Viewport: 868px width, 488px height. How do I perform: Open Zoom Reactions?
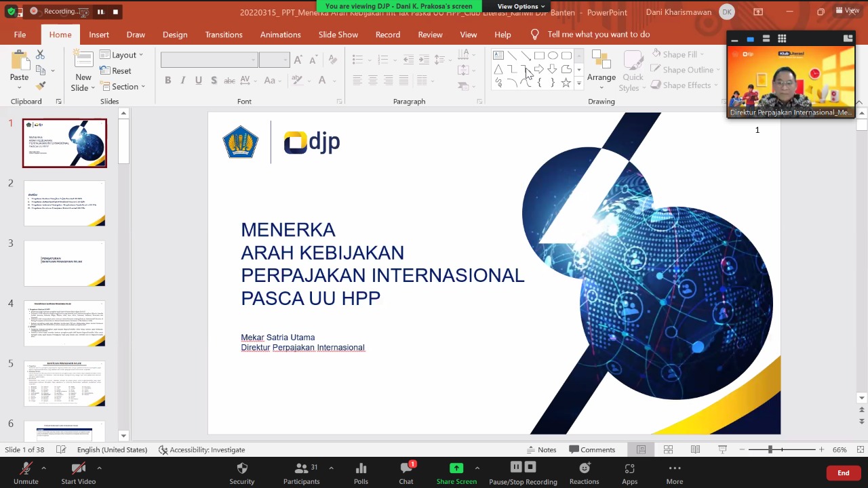pos(584,468)
